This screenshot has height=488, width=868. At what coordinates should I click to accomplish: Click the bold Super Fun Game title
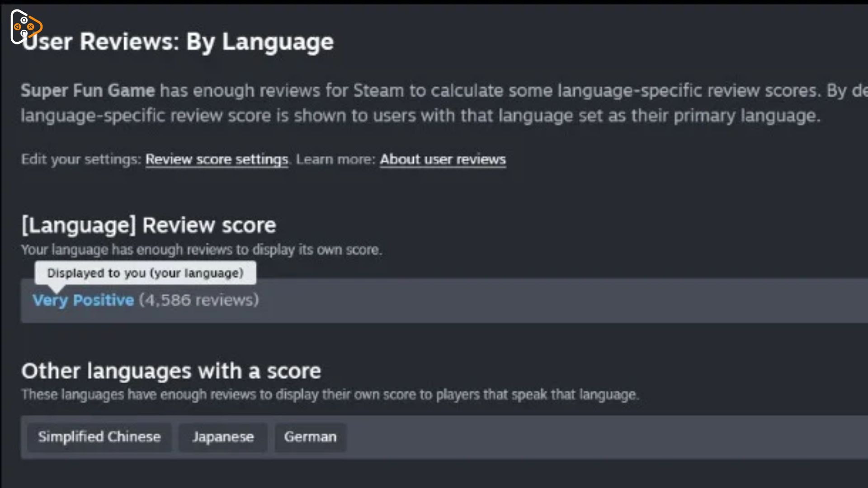coord(88,90)
